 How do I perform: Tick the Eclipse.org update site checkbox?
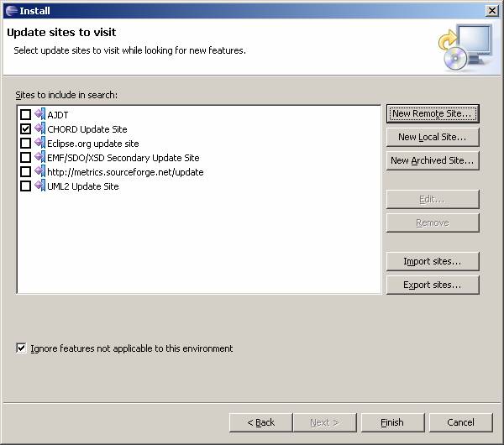[x=25, y=144]
